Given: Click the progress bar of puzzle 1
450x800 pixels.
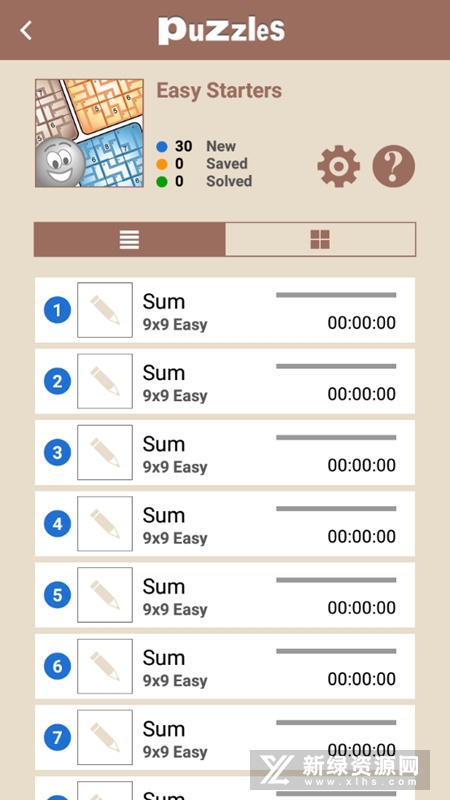Looking at the screenshot, I should point(336,295).
